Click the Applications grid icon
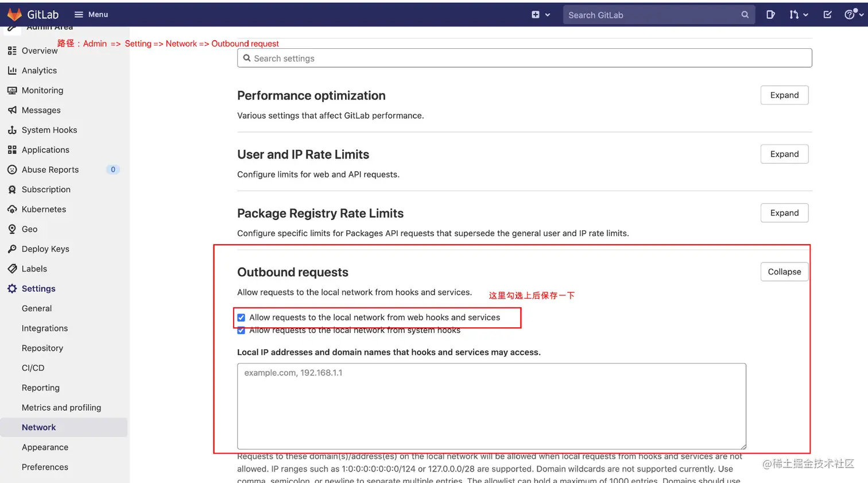Image resolution: width=868 pixels, height=483 pixels. coord(12,150)
